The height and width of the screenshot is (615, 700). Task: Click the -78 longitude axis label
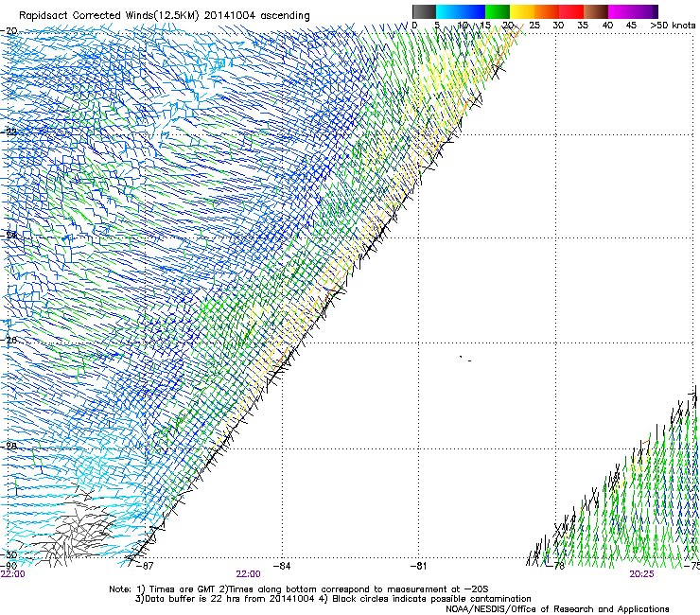[x=556, y=566]
